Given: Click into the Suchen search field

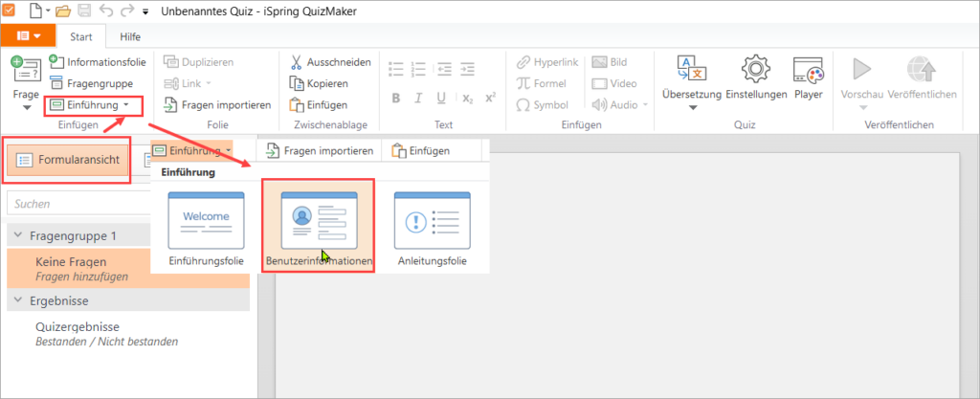Looking at the screenshot, I should click(78, 204).
